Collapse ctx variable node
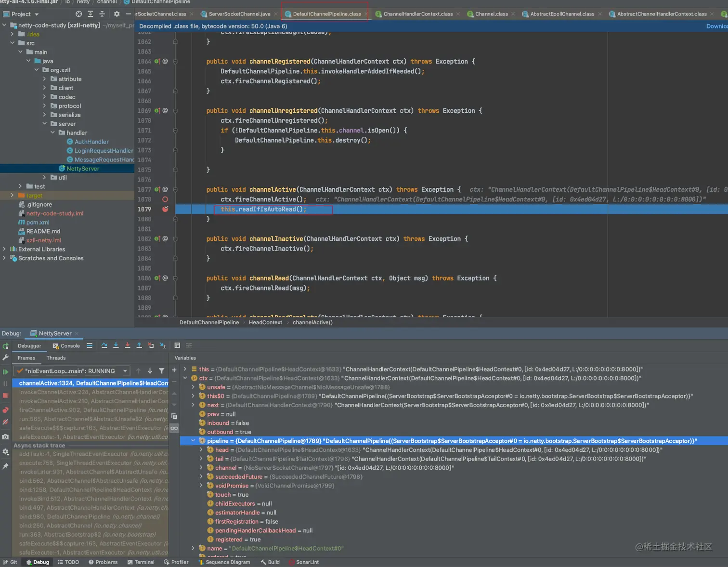728x567 pixels. pyautogui.click(x=185, y=378)
